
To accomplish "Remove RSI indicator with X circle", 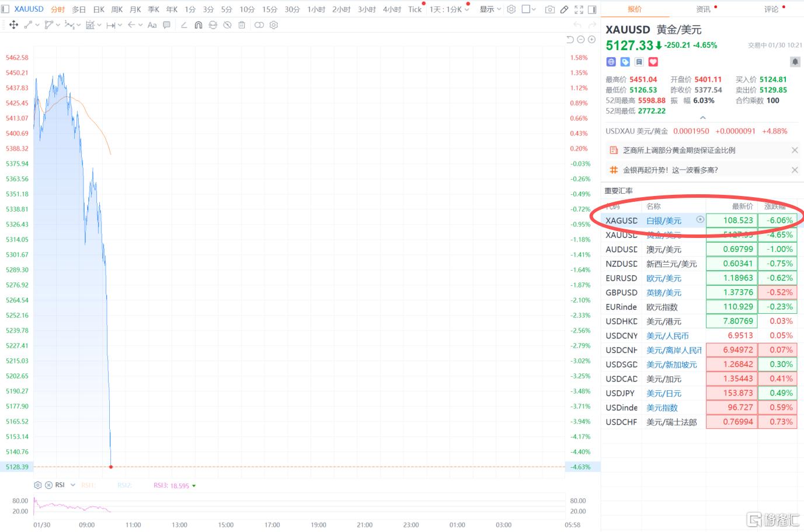I will (48, 485).
